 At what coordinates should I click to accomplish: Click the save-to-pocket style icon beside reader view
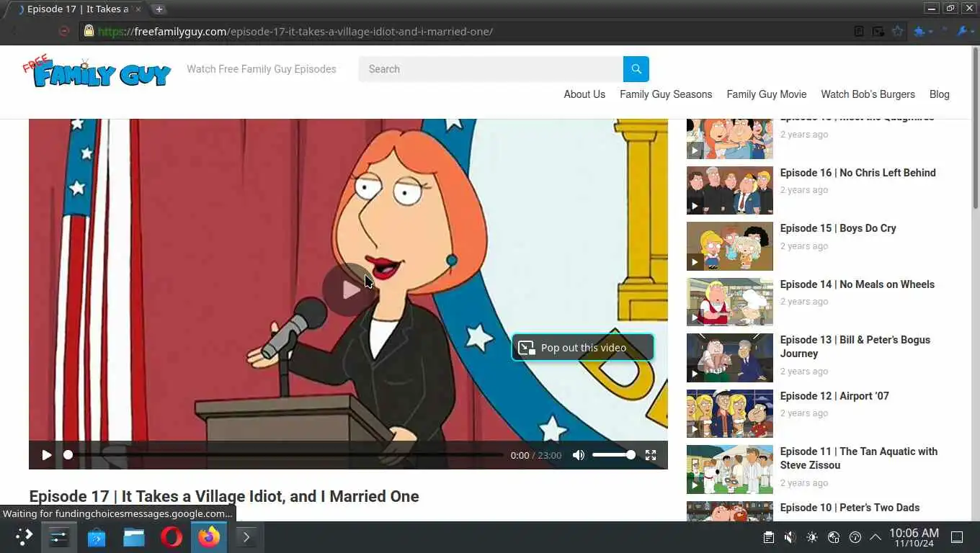(878, 31)
